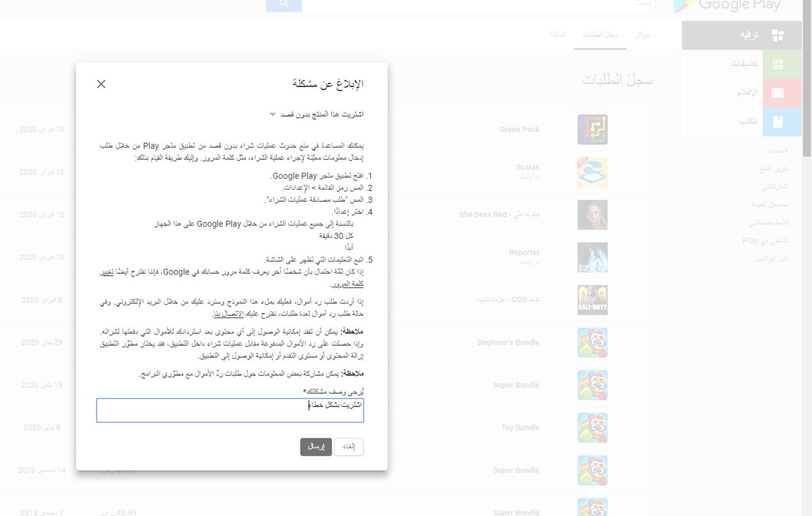Click the Beginner's Bundle thumbnail

click(x=593, y=343)
